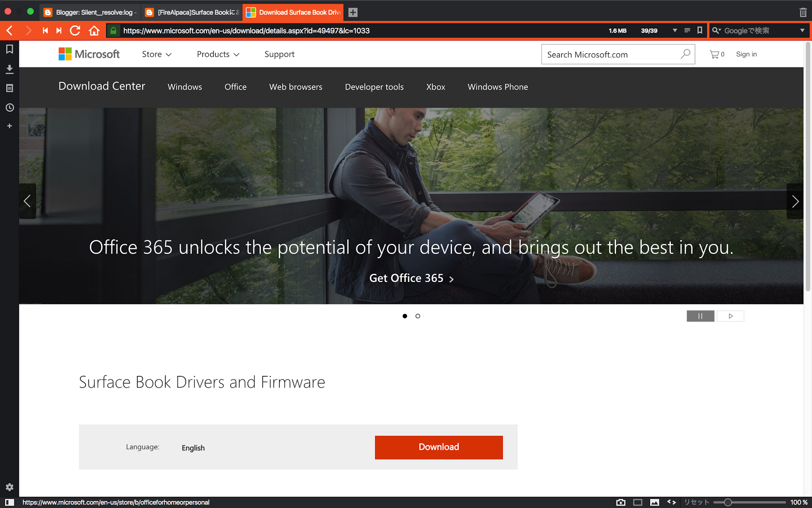Select the second carousel slide dot

pos(418,316)
